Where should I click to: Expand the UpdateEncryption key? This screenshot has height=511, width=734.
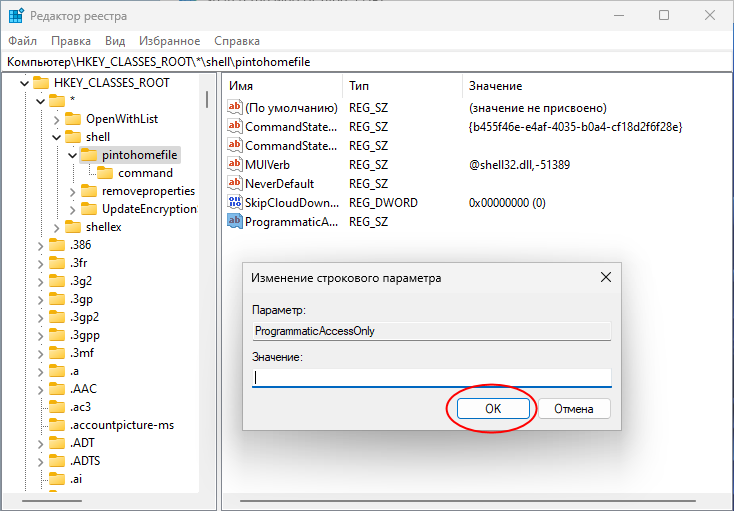pyautogui.click(x=72, y=210)
